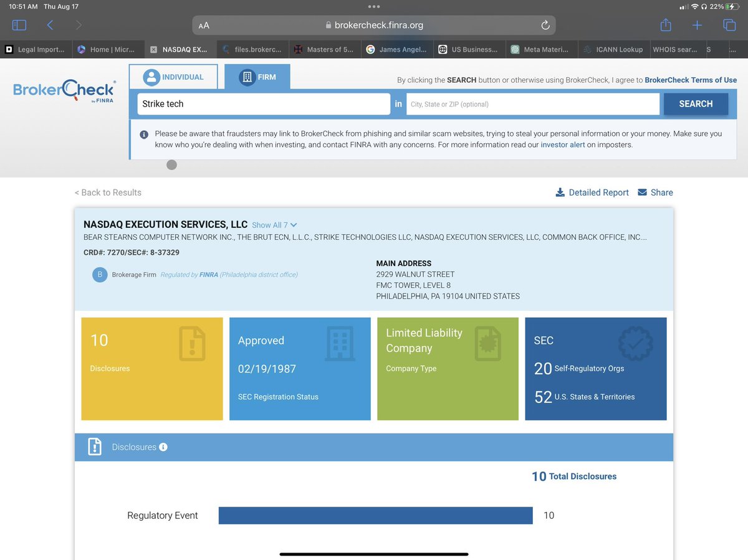Open the files.brokerc... browser tab

tap(252, 49)
